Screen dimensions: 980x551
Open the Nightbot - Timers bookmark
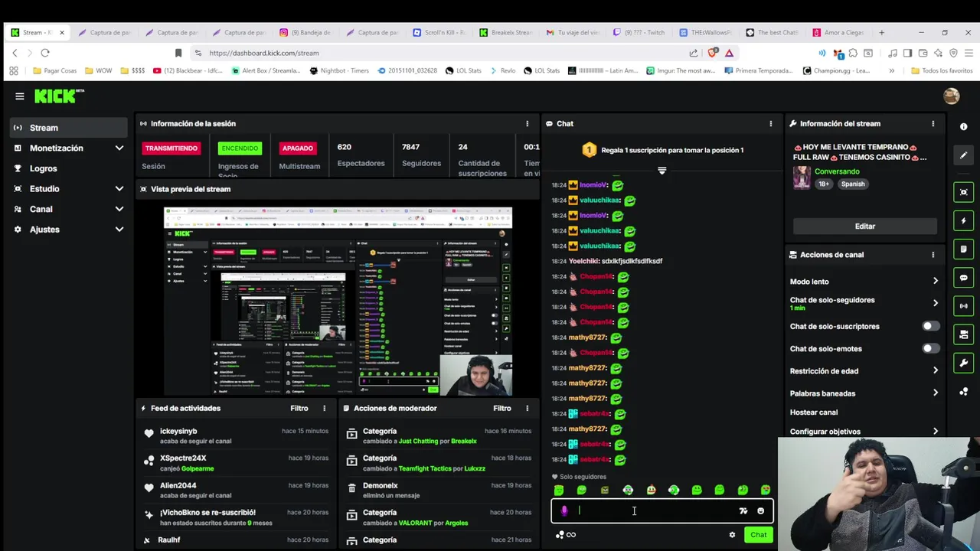tap(339, 70)
